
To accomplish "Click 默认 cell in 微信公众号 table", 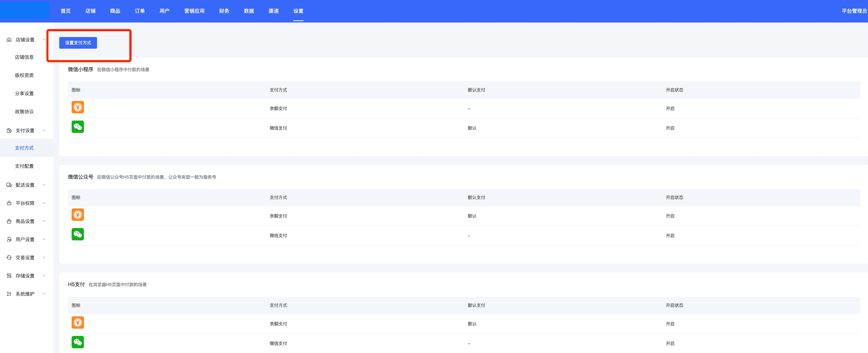I will point(472,216).
